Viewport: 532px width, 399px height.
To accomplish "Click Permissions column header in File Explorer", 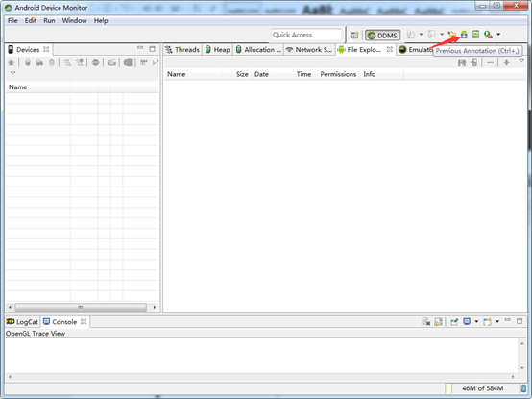I will pyautogui.click(x=338, y=74).
